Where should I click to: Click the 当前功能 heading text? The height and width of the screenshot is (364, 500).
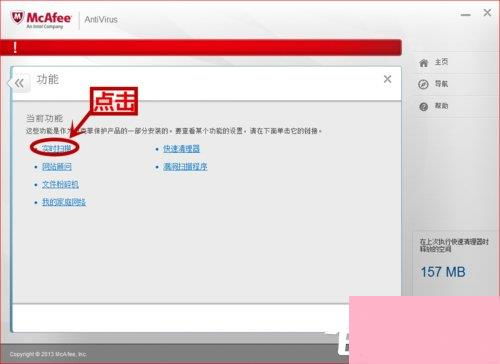(x=45, y=118)
